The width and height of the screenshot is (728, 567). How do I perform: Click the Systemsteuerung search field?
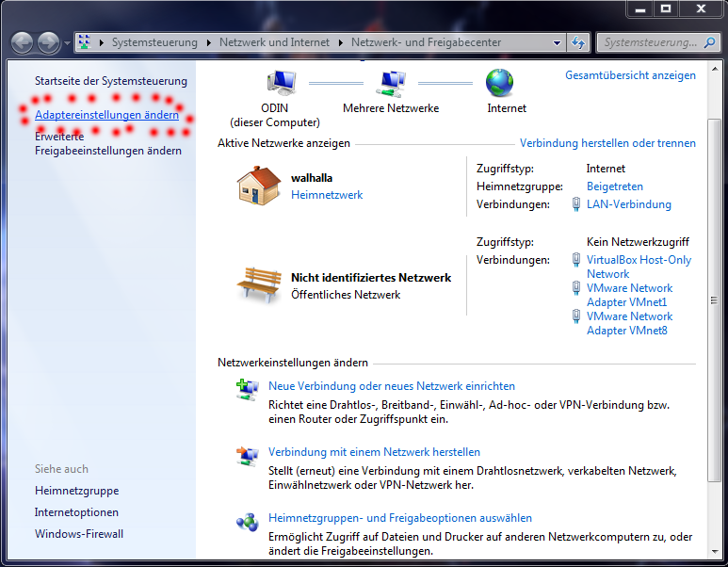650,42
